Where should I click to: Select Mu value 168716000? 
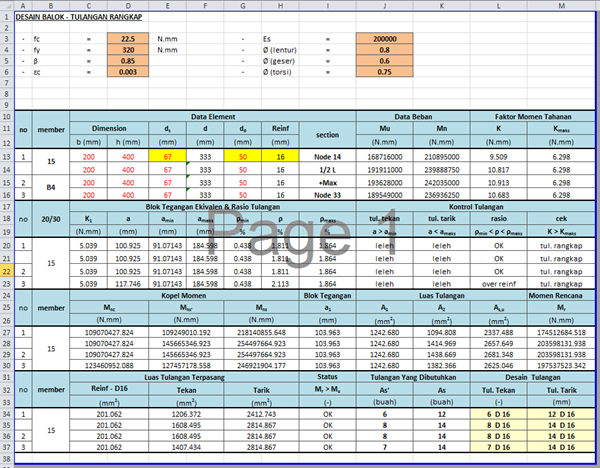pyautogui.click(x=385, y=157)
